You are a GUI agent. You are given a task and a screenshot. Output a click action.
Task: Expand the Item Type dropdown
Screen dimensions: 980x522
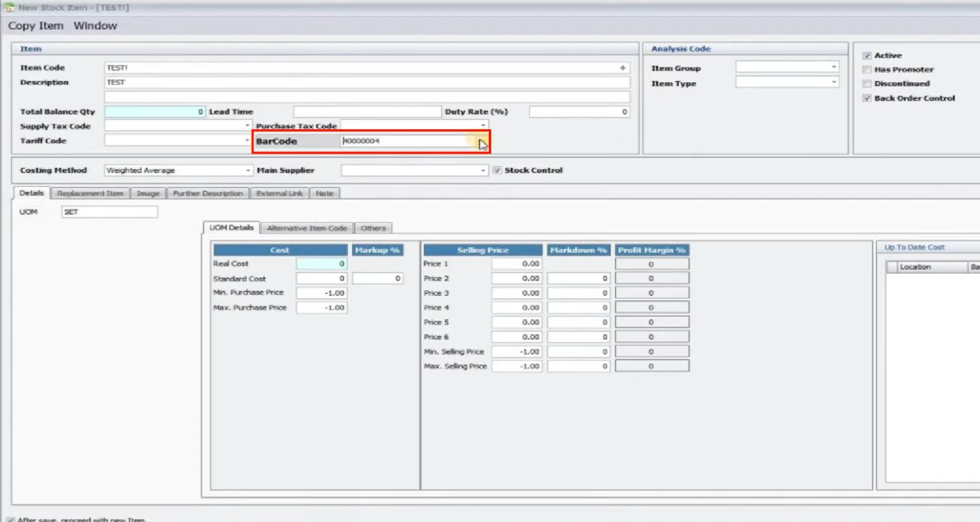click(x=834, y=82)
